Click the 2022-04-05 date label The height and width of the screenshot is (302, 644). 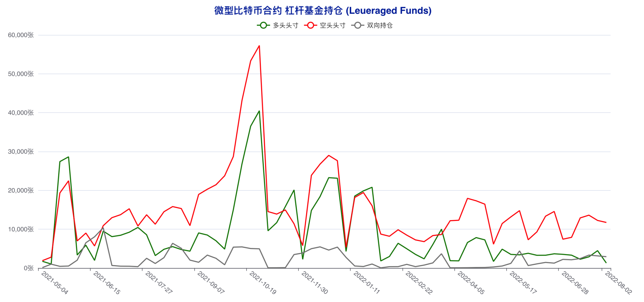[471, 283]
